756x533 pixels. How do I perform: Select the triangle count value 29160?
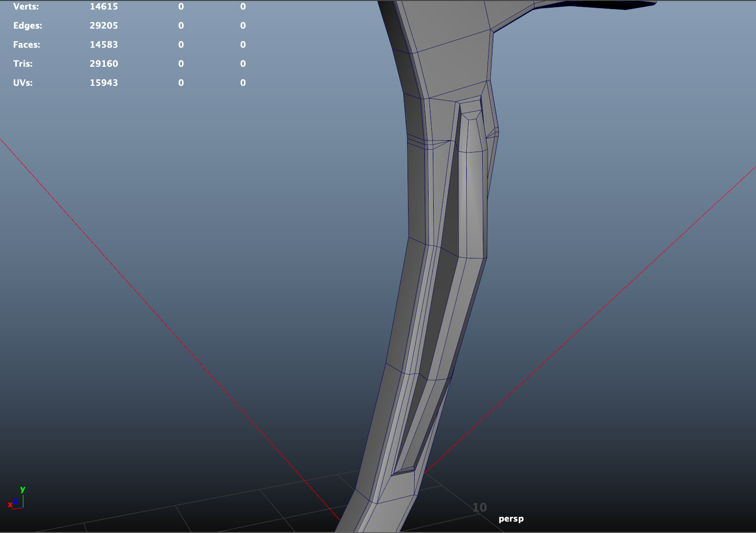click(103, 64)
